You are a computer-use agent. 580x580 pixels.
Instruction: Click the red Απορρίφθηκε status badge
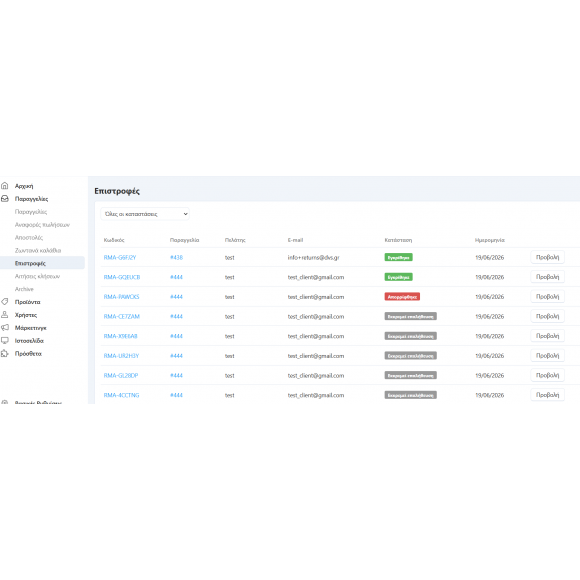point(402,297)
